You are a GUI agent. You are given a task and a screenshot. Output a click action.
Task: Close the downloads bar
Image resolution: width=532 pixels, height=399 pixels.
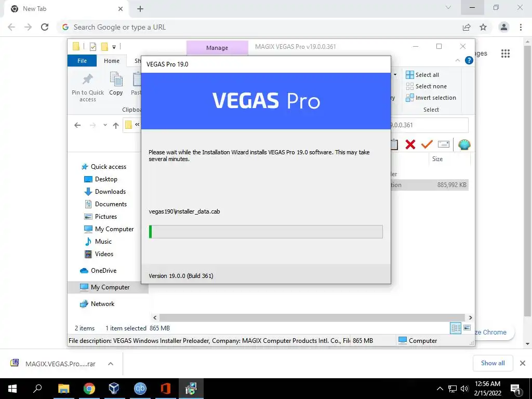click(523, 363)
